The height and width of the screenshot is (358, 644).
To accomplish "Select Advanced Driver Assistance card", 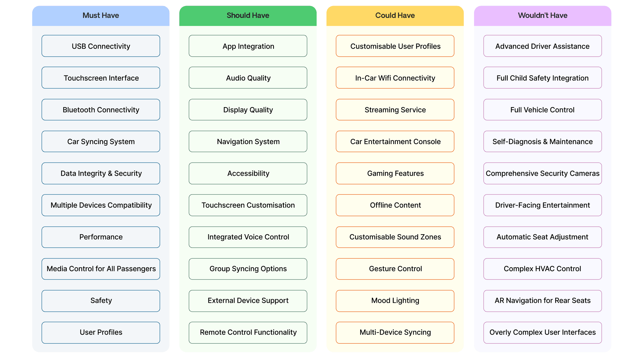I will (540, 45).
